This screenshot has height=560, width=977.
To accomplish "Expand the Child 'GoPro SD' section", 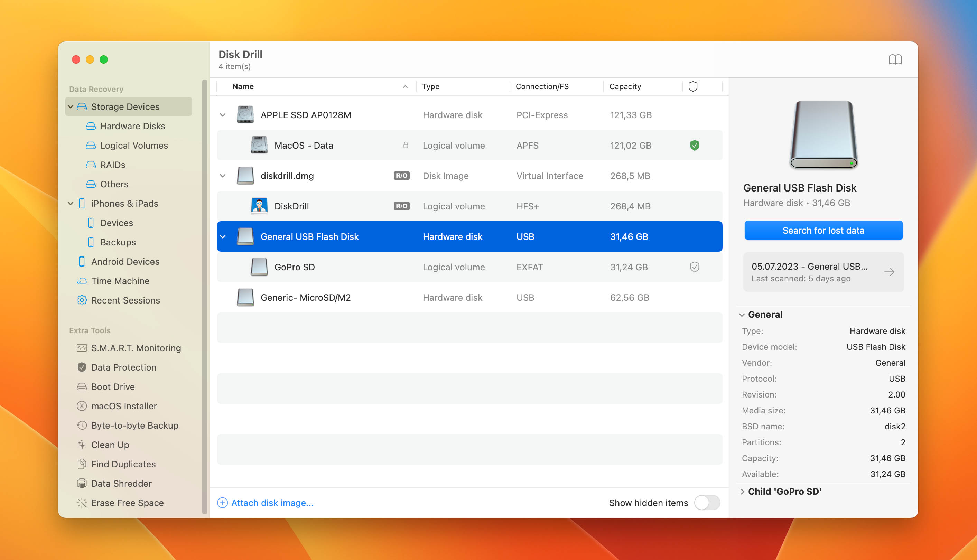I will (743, 491).
